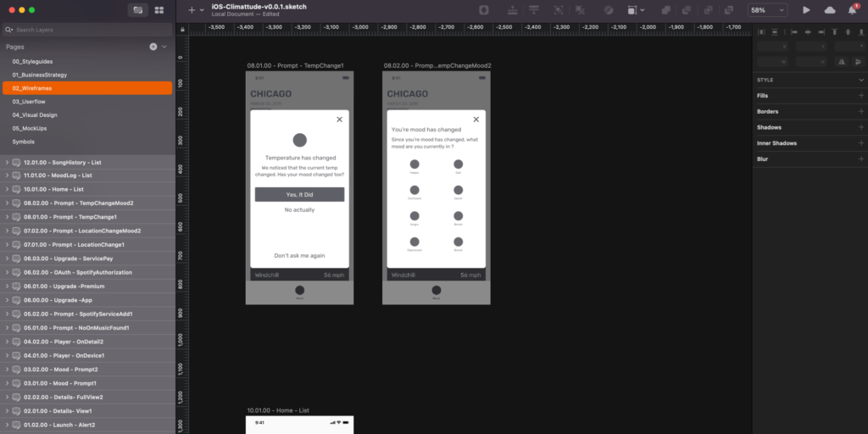Screen dimensions: 868x434
Task: Click the W width input field
Action: pyautogui.click(x=773, y=62)
